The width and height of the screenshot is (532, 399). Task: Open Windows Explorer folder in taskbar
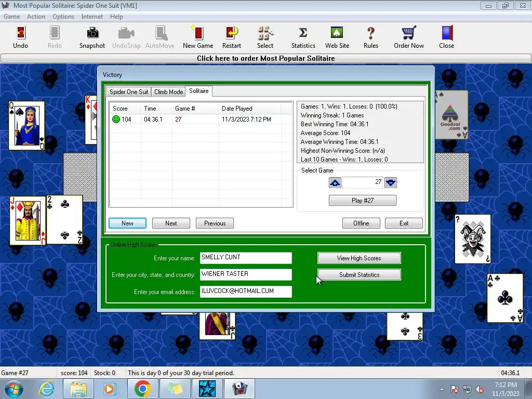78,389
